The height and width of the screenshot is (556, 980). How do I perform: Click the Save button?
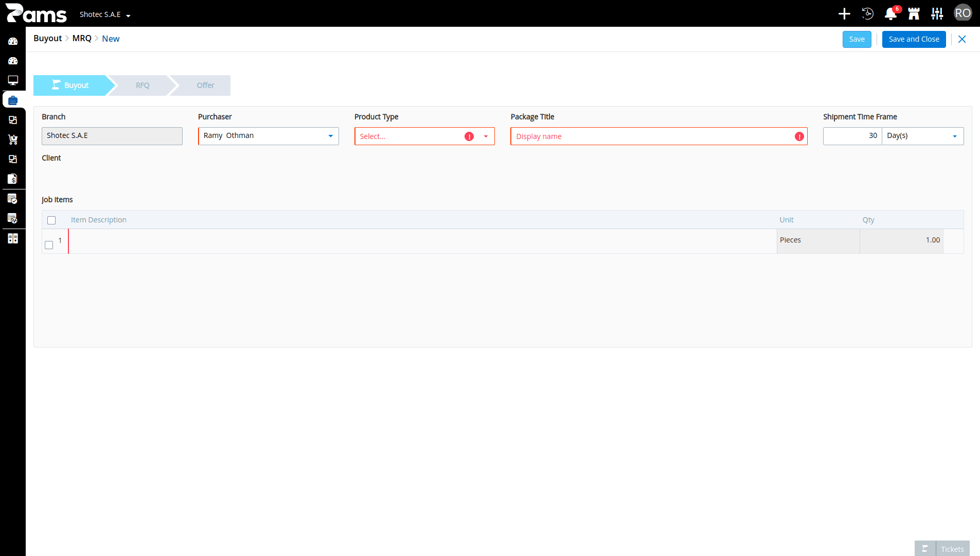857,39
